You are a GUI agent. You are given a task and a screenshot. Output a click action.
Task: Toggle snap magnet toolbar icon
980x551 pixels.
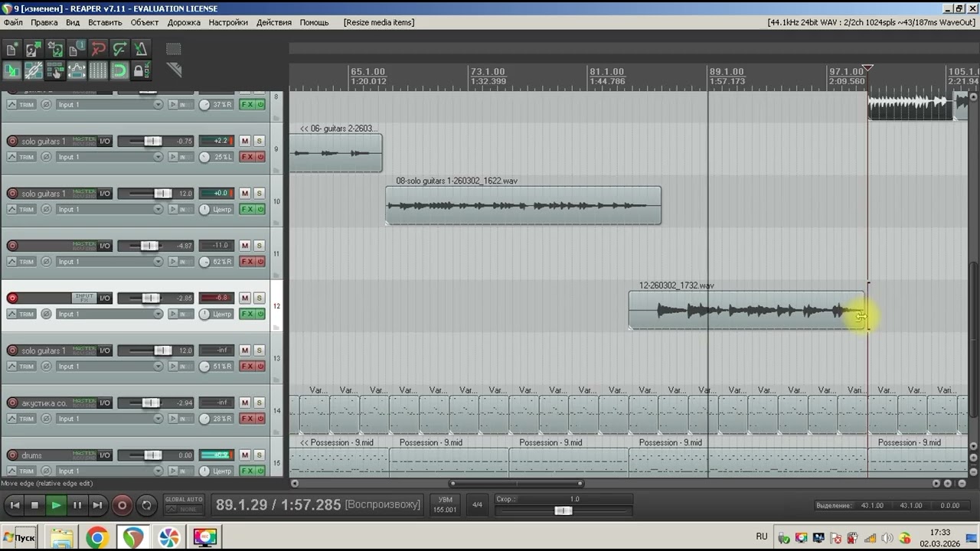click(x=119, y=71)
